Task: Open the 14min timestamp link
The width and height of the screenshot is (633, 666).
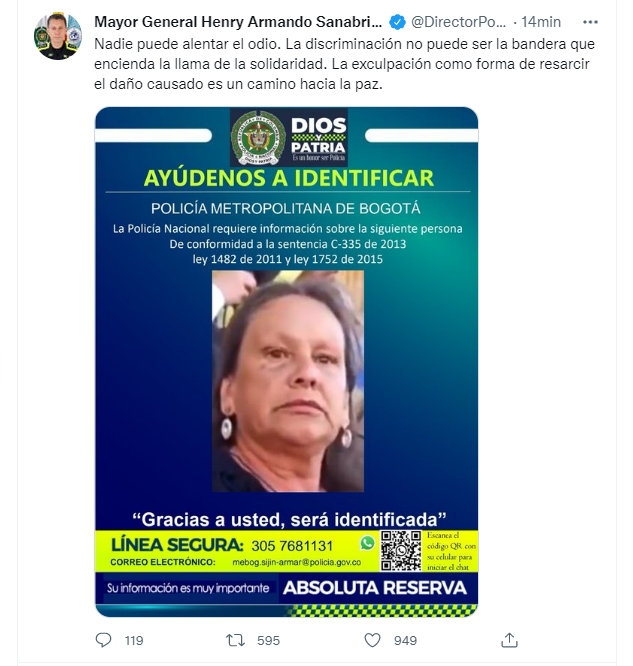Action: pyautogui.click(x=541, y=22)
